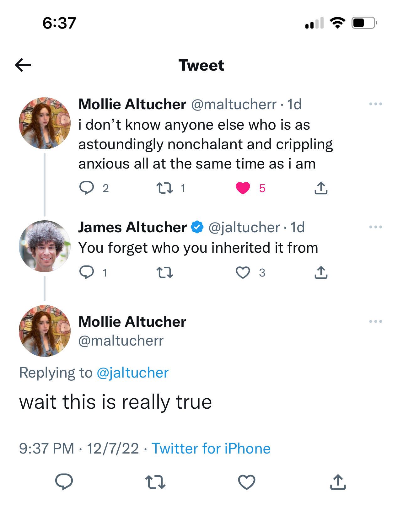Open more options on James Altucher's tweet
Screen dimensions: 403x532
(x=375, y=227)
